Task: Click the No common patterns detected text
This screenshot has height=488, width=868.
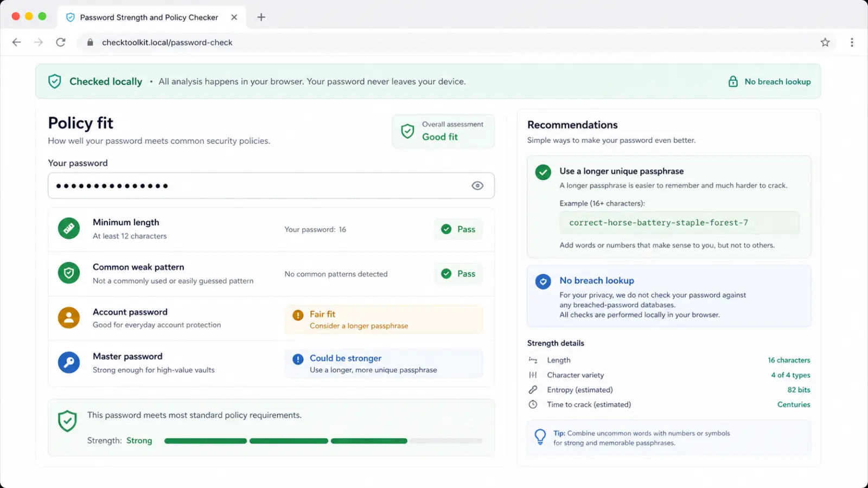Action: tap(336, 274)
